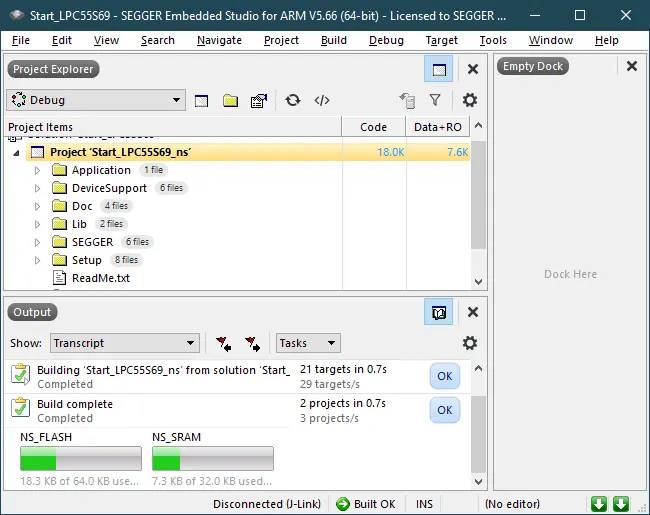Click the green Built OK status icon
Screen dimensions: 650x515
click(343, 504)
